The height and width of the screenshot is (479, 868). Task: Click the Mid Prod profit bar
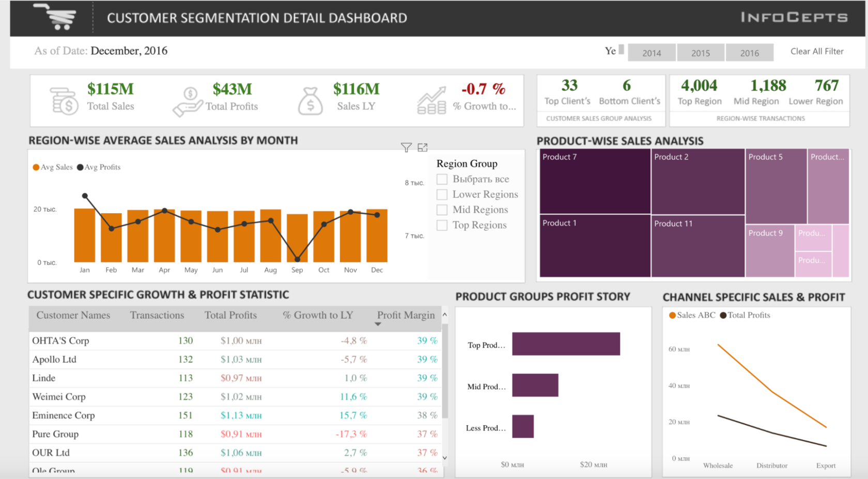[535, 385]
